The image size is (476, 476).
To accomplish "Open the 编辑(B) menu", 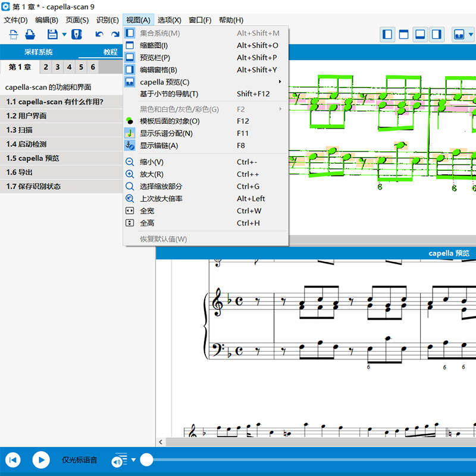I will point(46,20).
